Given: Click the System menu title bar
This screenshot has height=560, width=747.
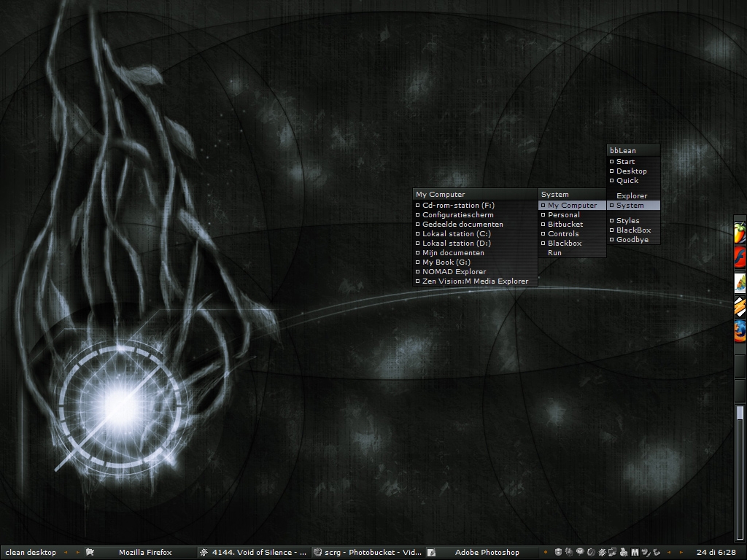Looking at the screenshot, I should 572,194.
